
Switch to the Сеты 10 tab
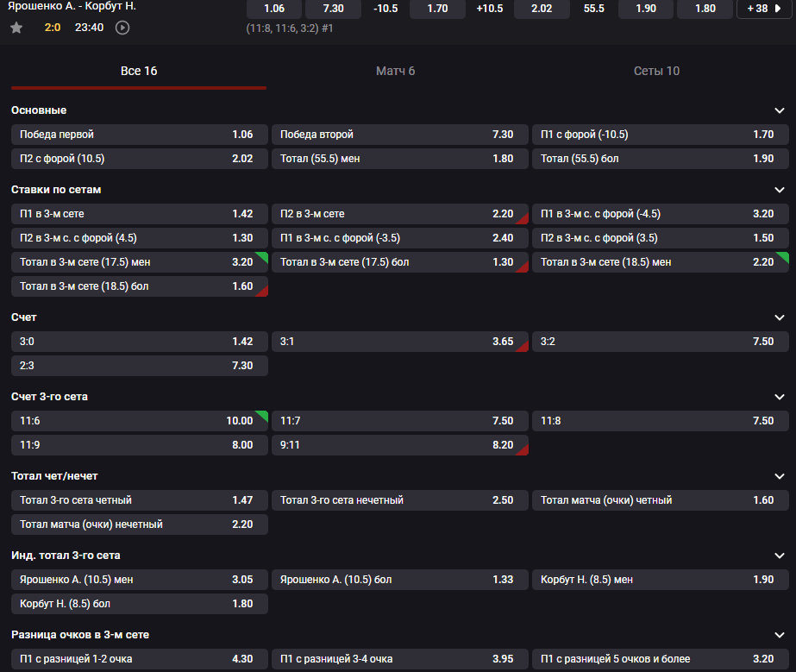(x=656, y=71)
